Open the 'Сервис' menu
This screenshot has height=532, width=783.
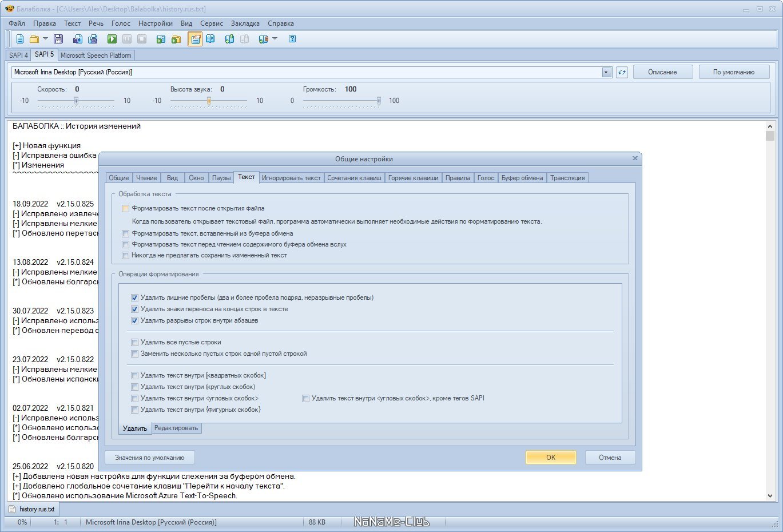point(211,23)
